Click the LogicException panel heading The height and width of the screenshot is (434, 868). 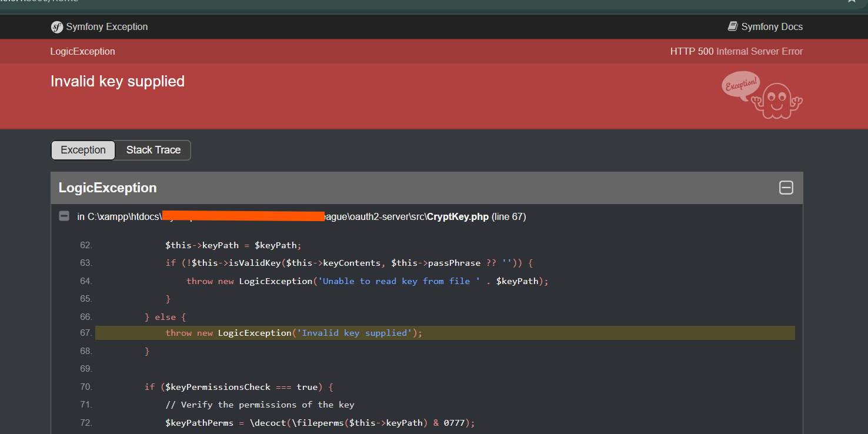click(108, 188)
